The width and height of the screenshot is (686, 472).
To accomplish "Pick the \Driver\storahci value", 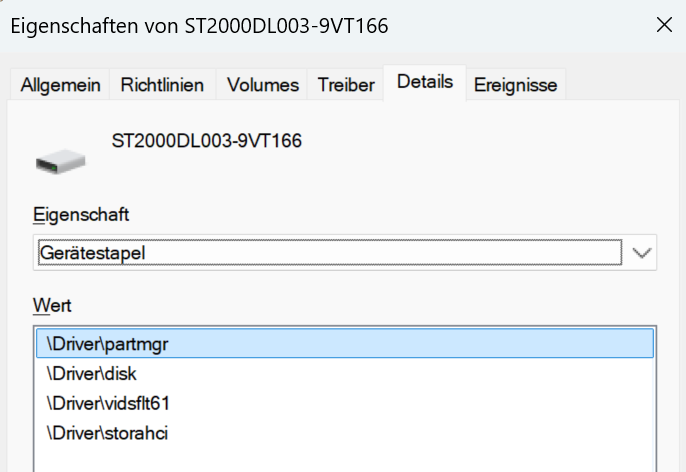I will click(345, 433).
